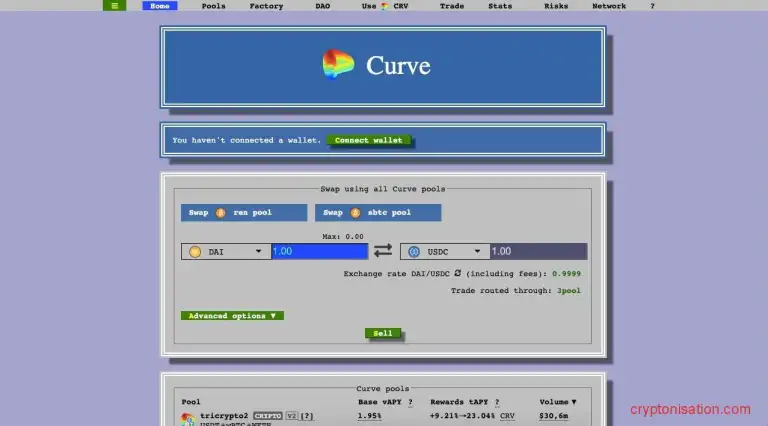Viewport: 768px width, 426px height.
Task: Click the Rewards tAPY question mark
Action: [496, 402]
